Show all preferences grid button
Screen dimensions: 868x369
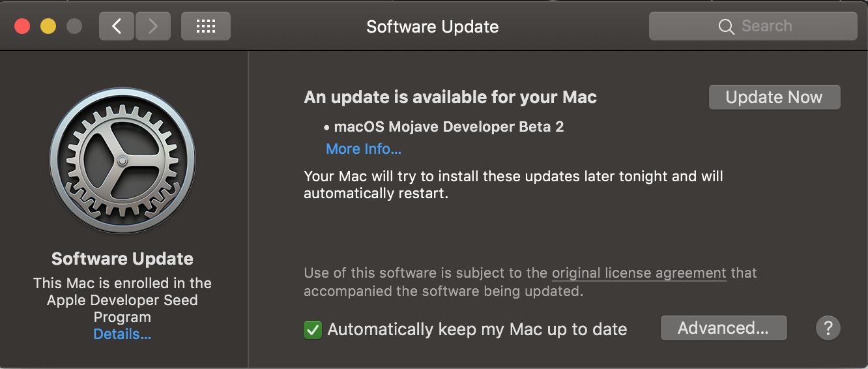pos(205,26)
